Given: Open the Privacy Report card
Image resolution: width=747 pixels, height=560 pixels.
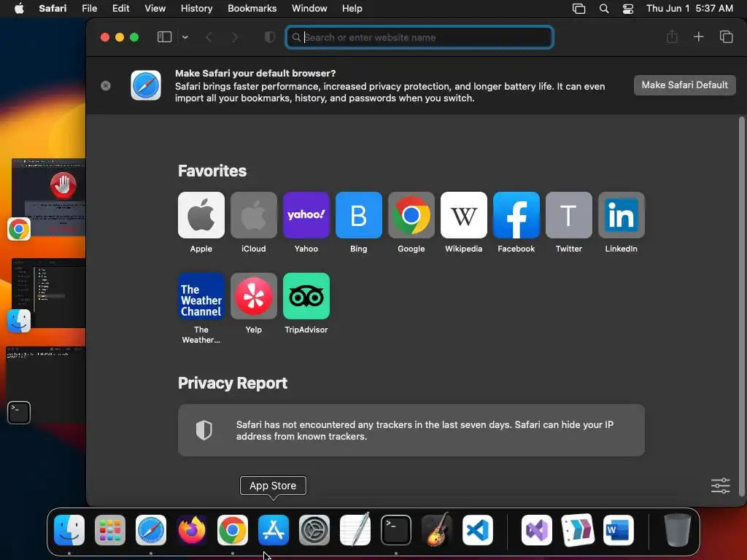Looking at the screenshot, I should click(411, 430).
